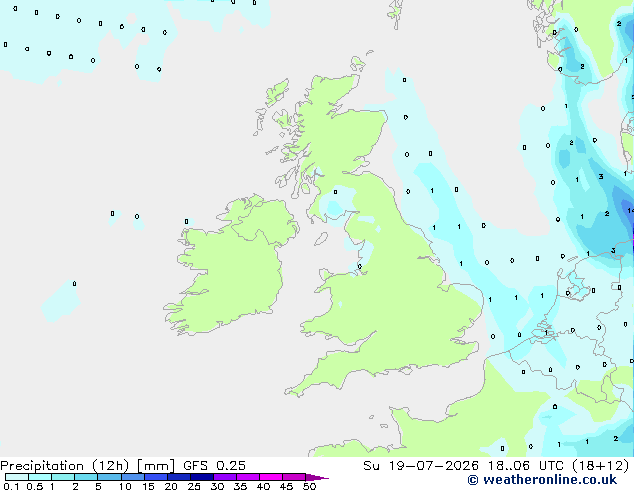Pick the dark navy 25–30 mm swatch
634x490 pixels.
tap(201, 477)
